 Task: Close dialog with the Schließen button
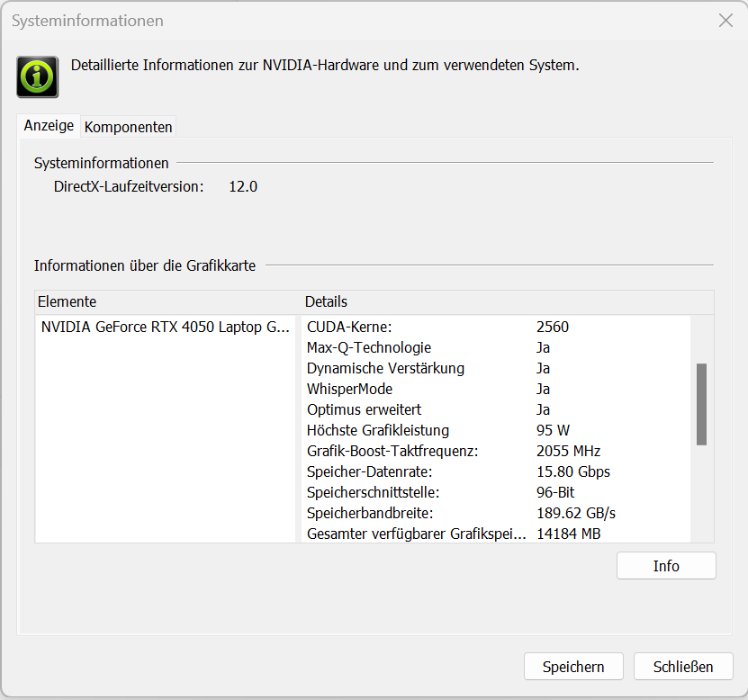point(683,667)
